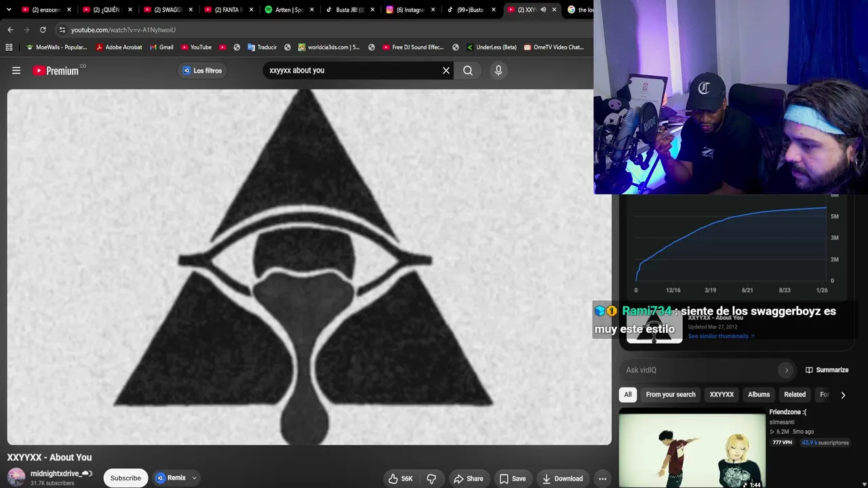Select the XXYYXX filter chip

coord(722,394)
